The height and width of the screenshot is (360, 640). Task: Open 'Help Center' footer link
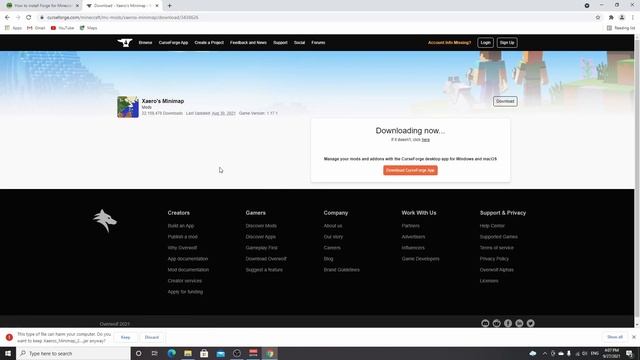pyautogui.click(x=492, y=226)
